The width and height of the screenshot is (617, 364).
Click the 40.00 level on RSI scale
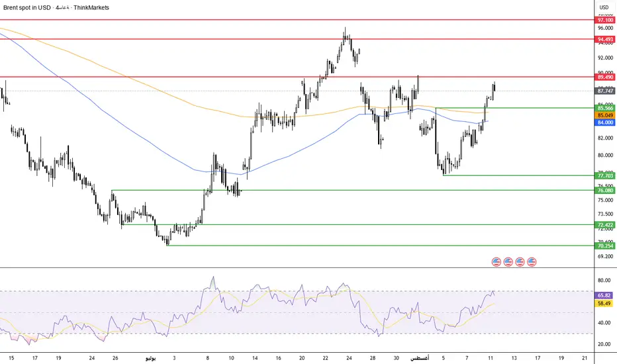[x=604, y=323]
